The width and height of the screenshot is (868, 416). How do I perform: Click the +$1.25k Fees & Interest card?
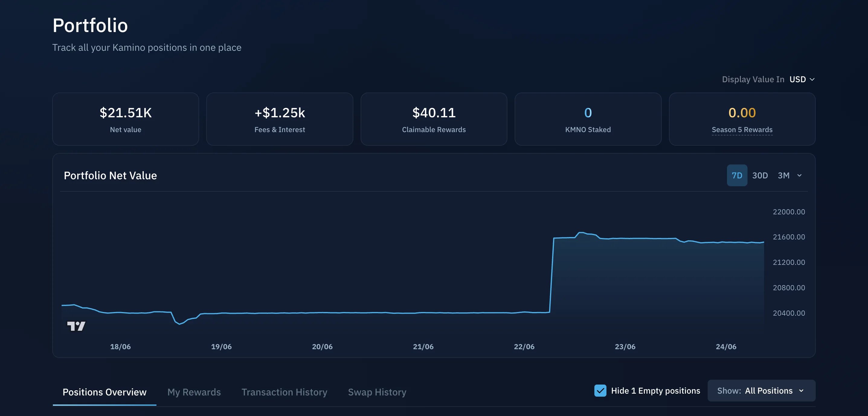(x=280, y=119)
